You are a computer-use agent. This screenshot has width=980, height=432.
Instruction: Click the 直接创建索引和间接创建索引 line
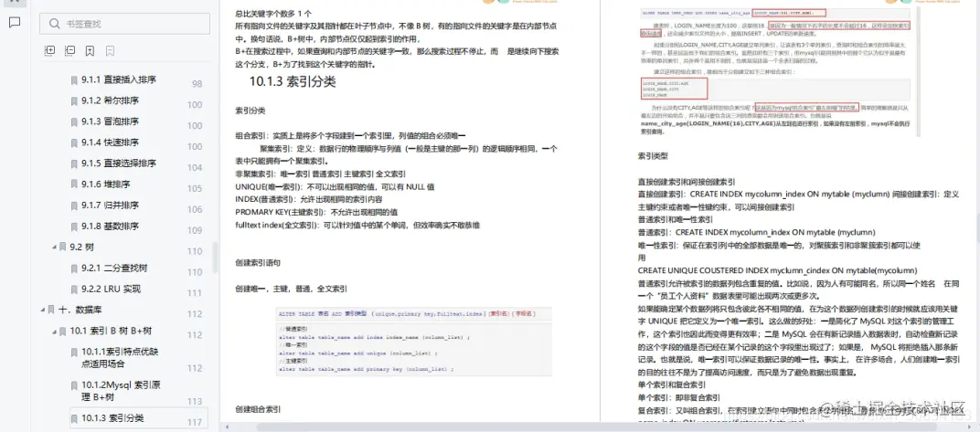coord(687,183)
